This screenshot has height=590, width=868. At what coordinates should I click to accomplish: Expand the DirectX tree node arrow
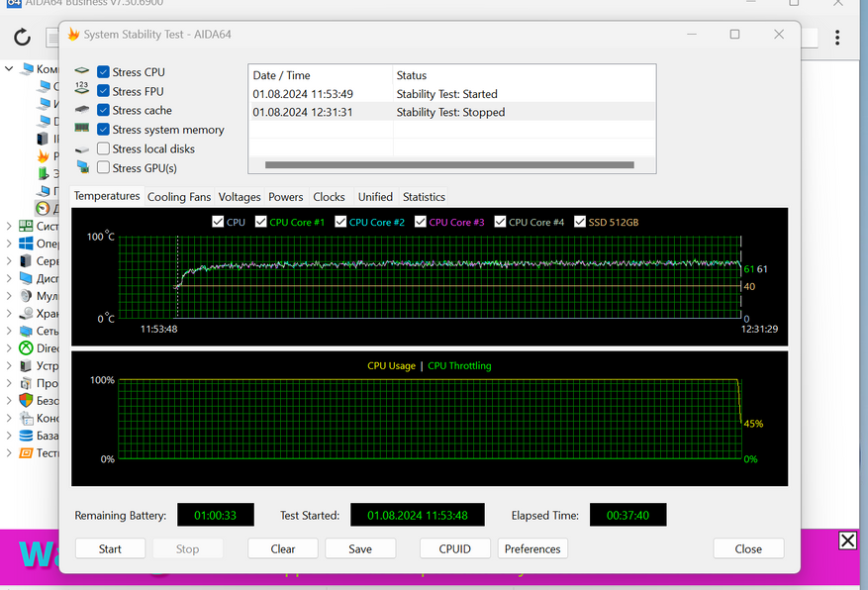tap(9, 348)
